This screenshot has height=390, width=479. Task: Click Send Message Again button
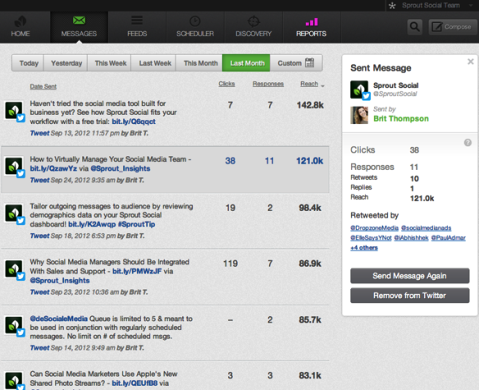pos(410,276)
